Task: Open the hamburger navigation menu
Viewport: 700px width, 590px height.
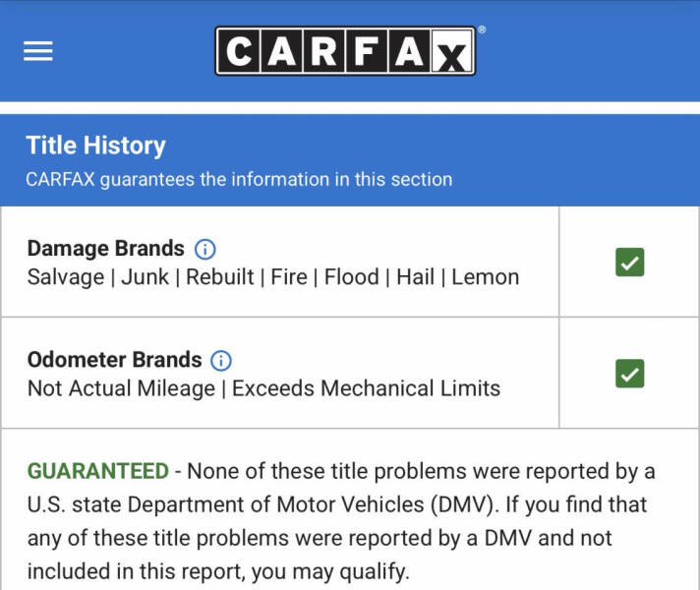Action: point(38,50)
